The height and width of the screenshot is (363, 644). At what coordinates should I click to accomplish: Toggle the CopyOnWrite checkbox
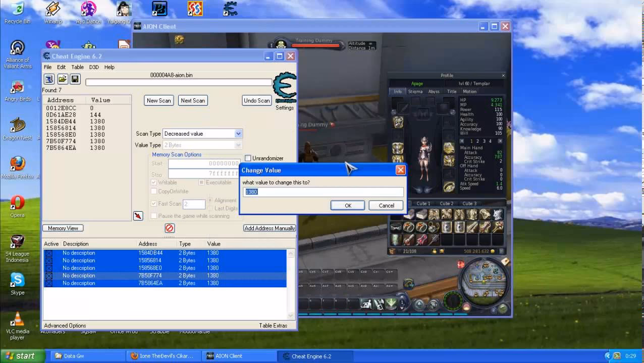point(154,192)
